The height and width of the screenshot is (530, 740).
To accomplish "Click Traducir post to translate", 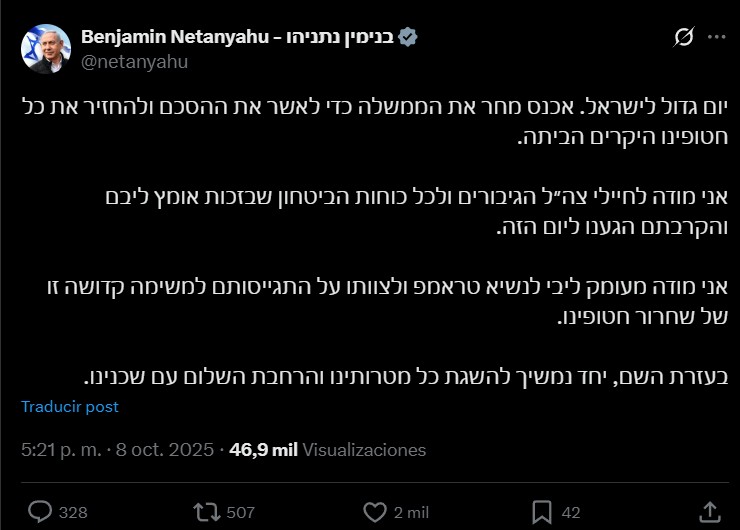I will 70,407.
